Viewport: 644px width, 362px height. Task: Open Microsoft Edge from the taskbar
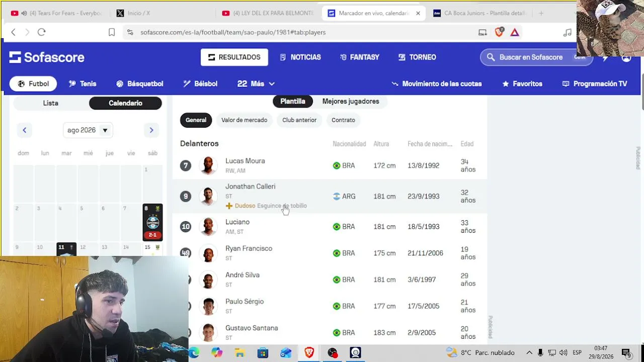(194, 352)
